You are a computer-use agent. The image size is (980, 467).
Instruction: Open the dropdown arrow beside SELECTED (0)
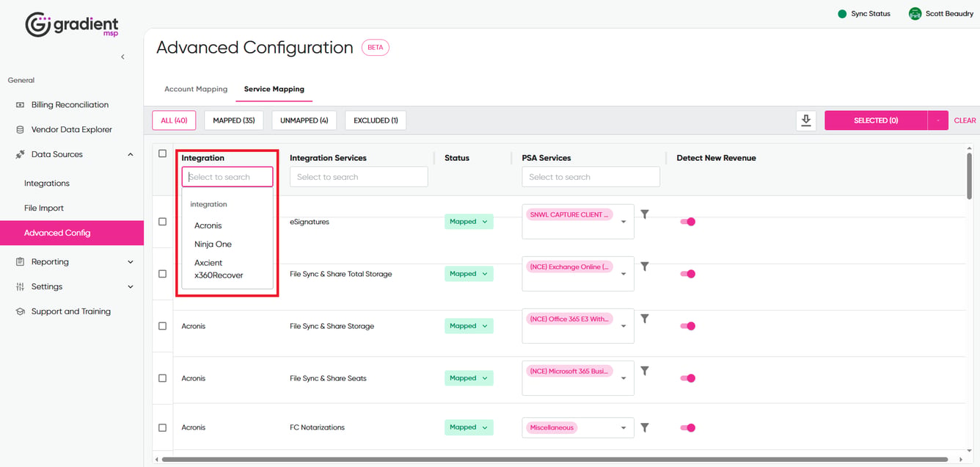point(938,120)
